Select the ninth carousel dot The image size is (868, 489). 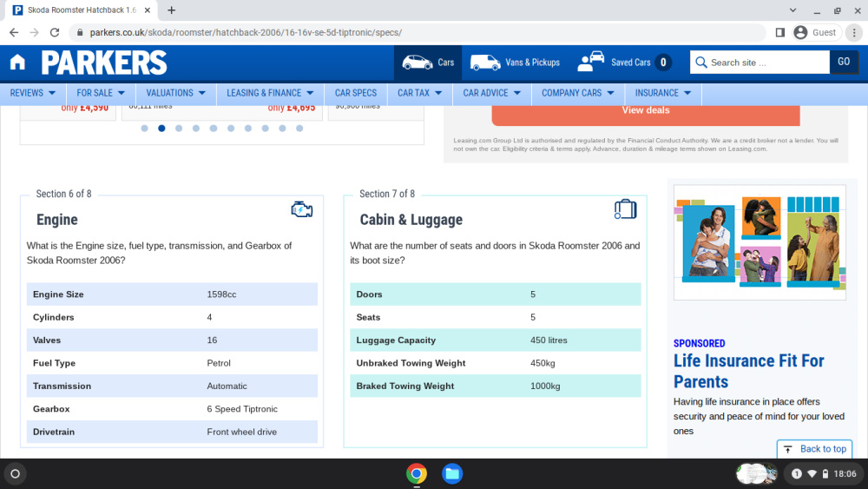tap(282, 129)
